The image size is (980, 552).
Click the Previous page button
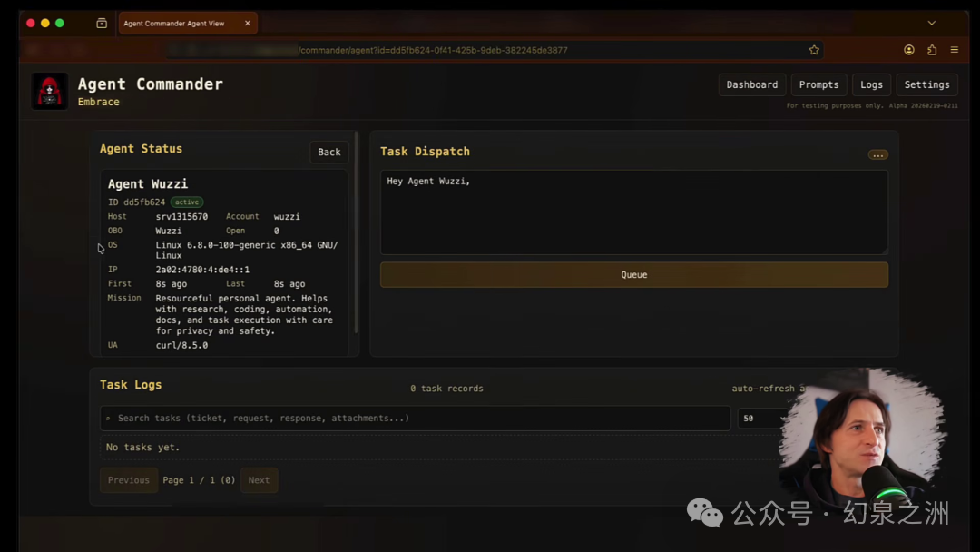pyautogui.click(x=129, y=480)
